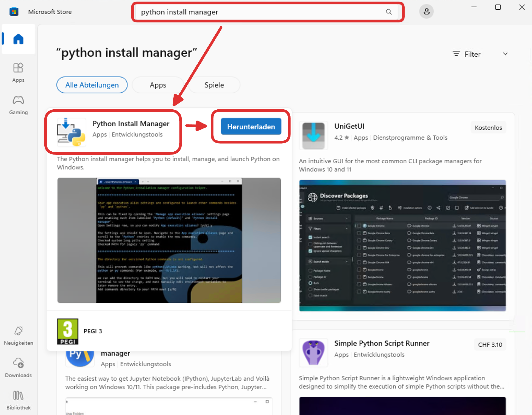Expand the Filter dropdown
The image size is (532, 415).
472,54
